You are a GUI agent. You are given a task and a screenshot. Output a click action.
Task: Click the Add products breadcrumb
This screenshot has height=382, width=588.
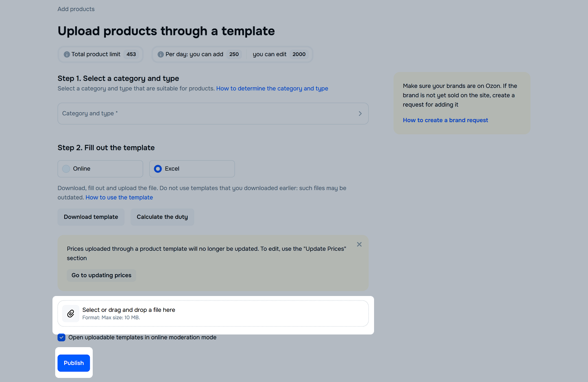[76, 9]
